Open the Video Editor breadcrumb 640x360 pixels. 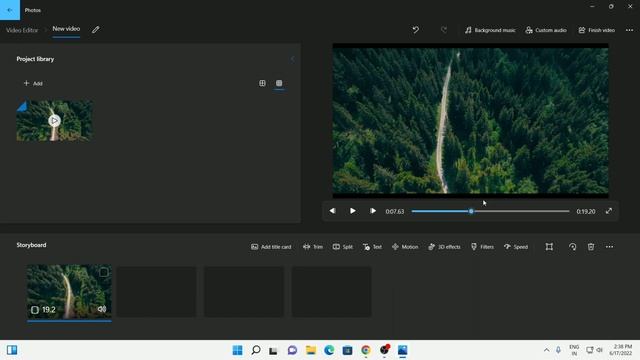coord(22,30)
